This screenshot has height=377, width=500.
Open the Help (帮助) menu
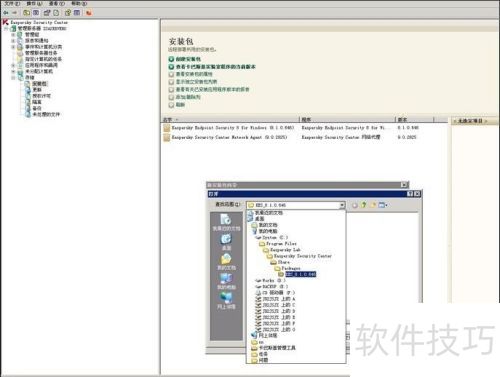coord(79,3)
